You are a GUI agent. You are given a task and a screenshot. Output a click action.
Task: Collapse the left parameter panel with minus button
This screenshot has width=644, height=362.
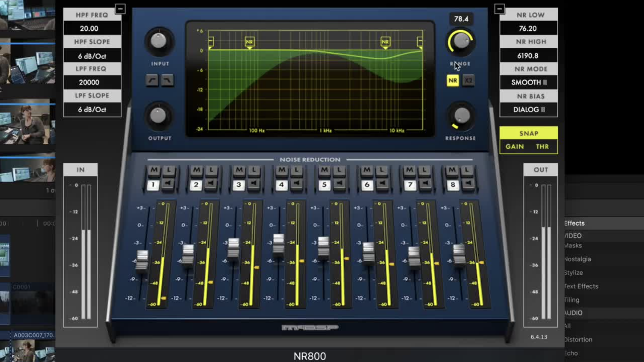(x=120, y=8)
